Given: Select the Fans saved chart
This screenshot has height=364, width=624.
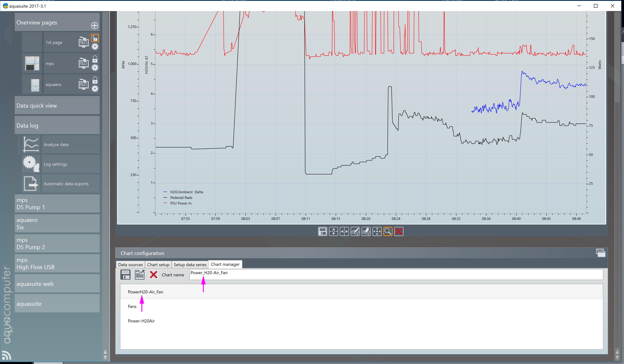Looking at the screenshot, I should pos(132,306).
